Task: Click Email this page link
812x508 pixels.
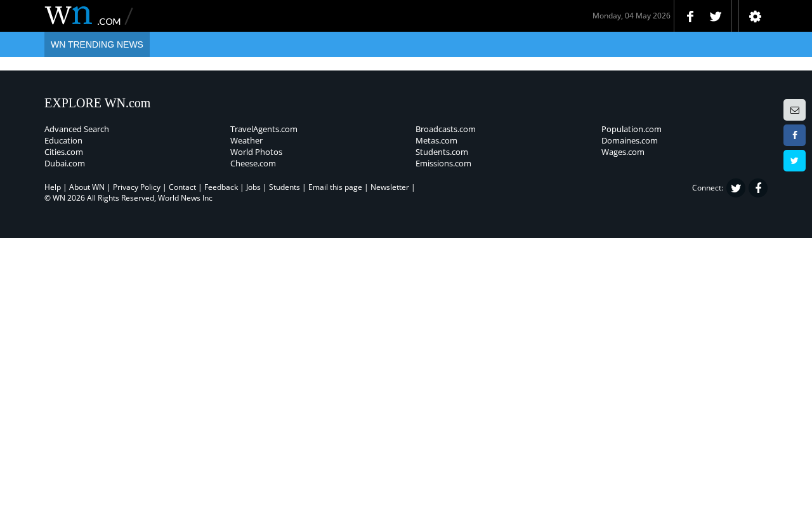Action: pyautogui.click(x=335, y=187)
